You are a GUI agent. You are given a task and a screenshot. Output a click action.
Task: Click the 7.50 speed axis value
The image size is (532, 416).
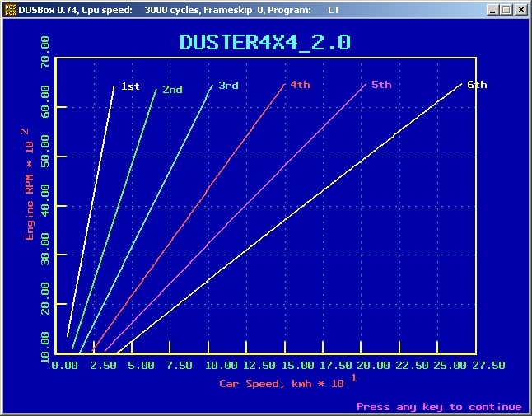click(x=180, y=366)
